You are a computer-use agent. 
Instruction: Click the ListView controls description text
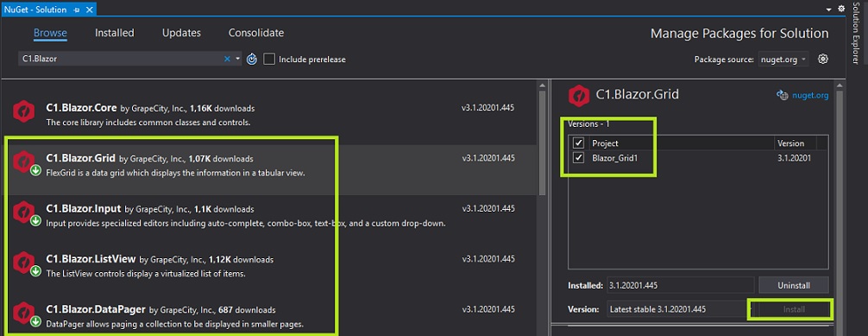(x=146, y=273)
